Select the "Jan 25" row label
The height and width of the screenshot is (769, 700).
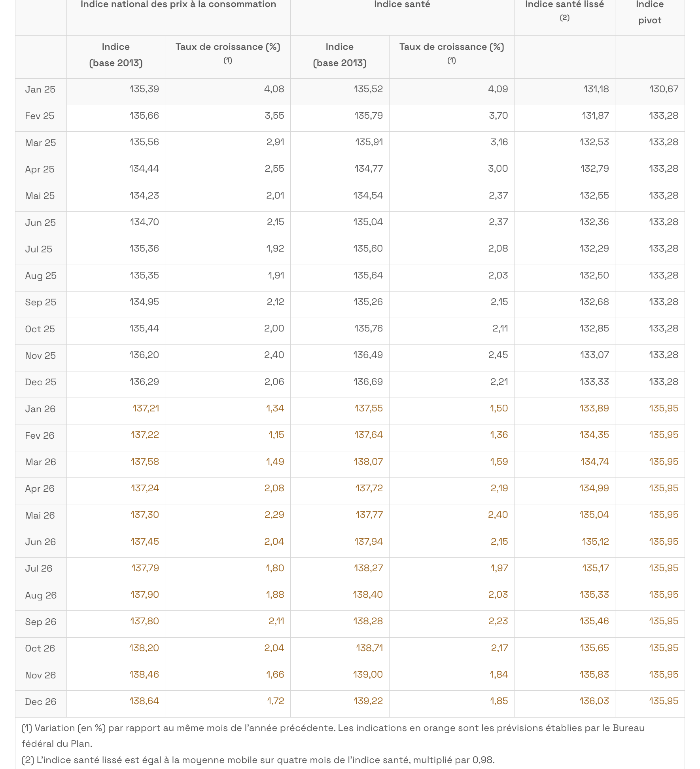coord(40,89)
